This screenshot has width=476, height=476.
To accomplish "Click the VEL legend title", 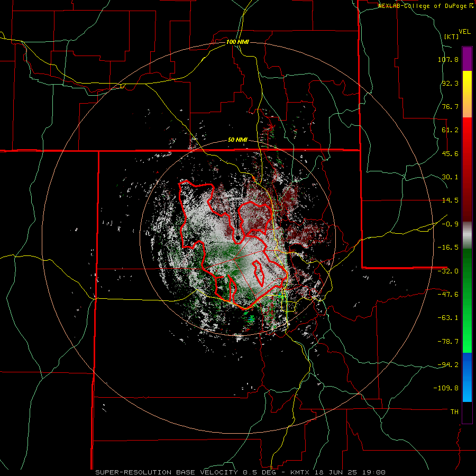I will coord(465,31).
